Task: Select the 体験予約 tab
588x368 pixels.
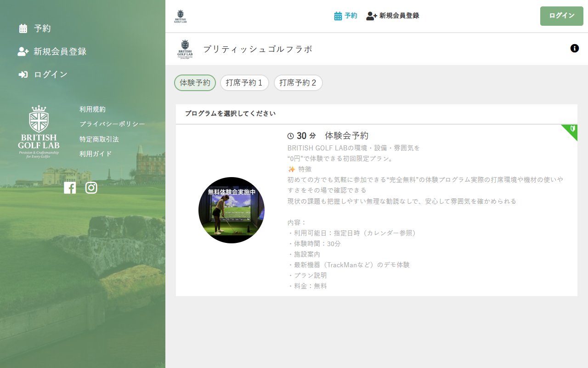Action: [x=195, y=83]
